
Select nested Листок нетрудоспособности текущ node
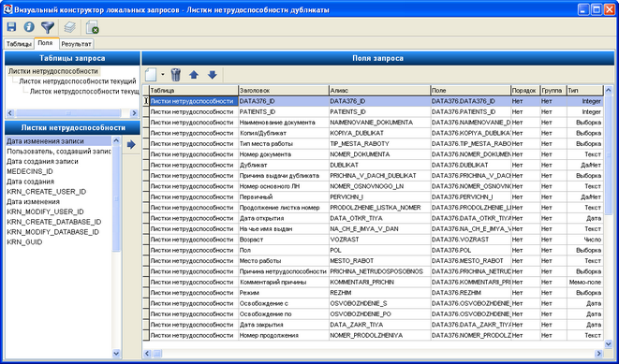[x=84, y=92]
